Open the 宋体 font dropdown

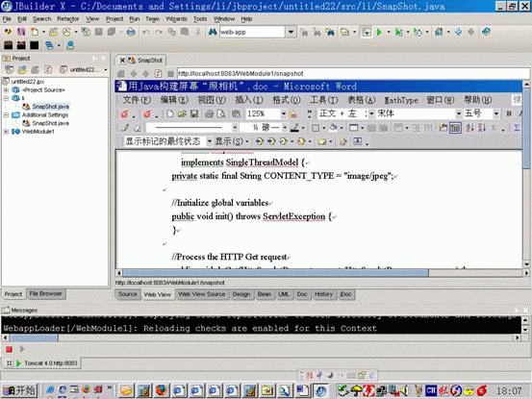458,113
